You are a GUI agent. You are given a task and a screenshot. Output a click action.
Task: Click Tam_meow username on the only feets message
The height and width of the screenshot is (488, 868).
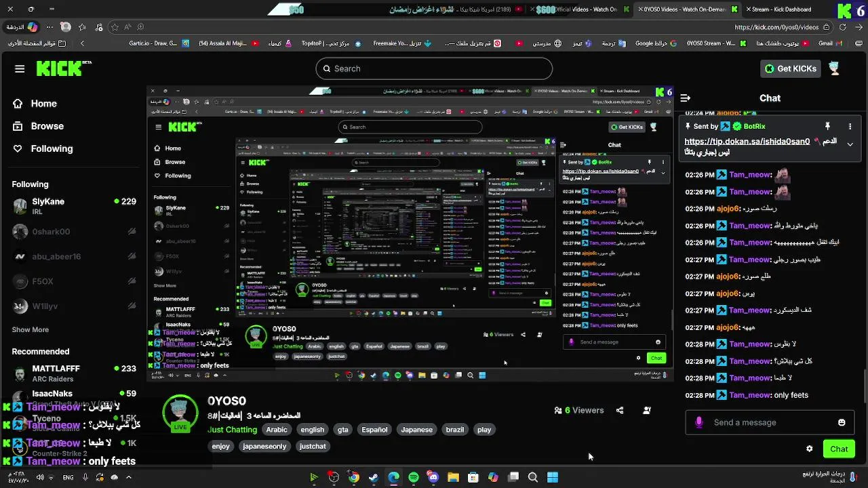pyautogui.click(x=749, y=395)
